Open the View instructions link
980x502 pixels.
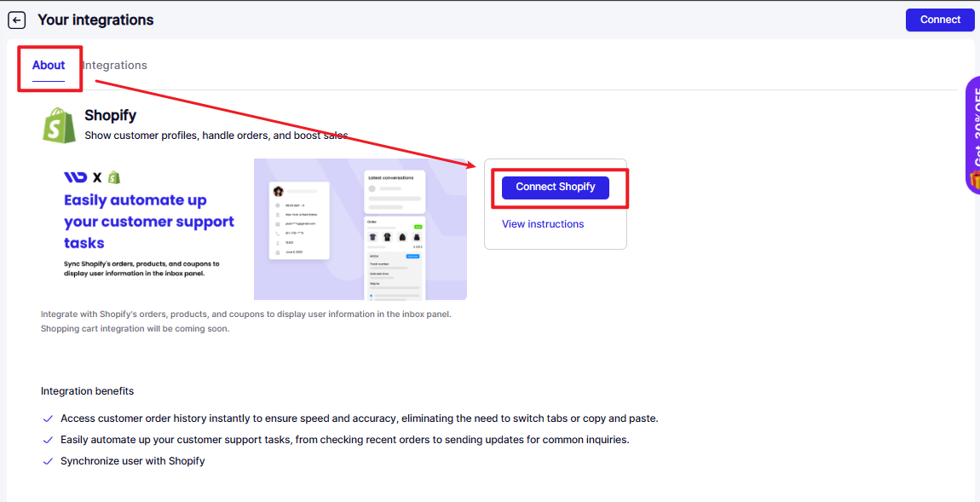click(543, 224)
